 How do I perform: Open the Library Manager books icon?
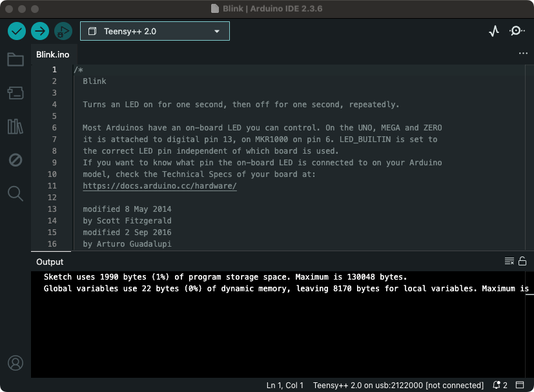pyautogui.click(x=15, y=127)
